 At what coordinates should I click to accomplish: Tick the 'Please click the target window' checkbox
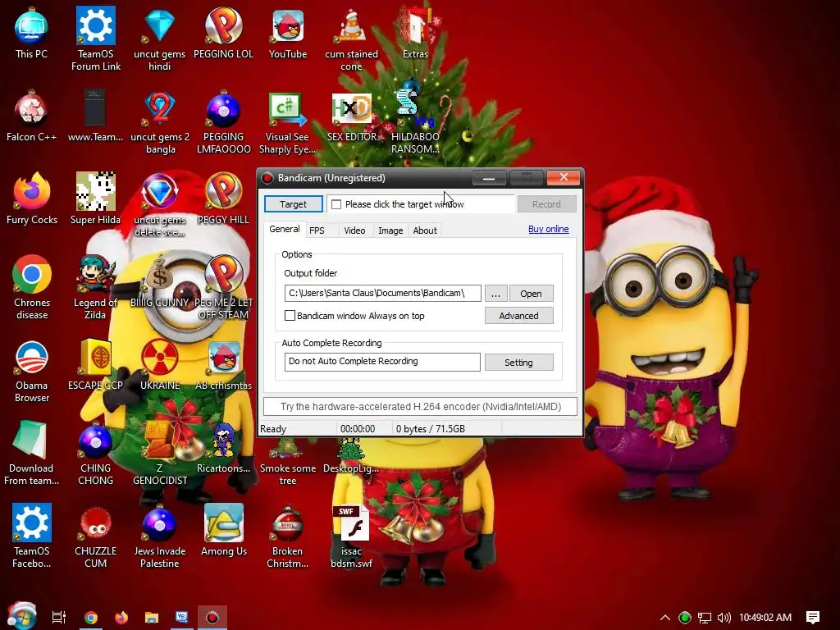(336, 204)
